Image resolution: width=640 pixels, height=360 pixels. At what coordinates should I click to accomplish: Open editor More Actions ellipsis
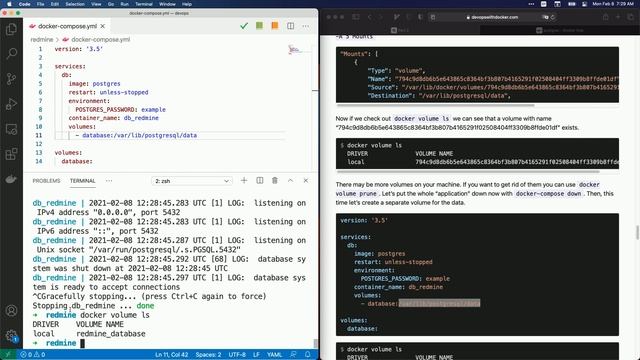(x=306, y=26)
